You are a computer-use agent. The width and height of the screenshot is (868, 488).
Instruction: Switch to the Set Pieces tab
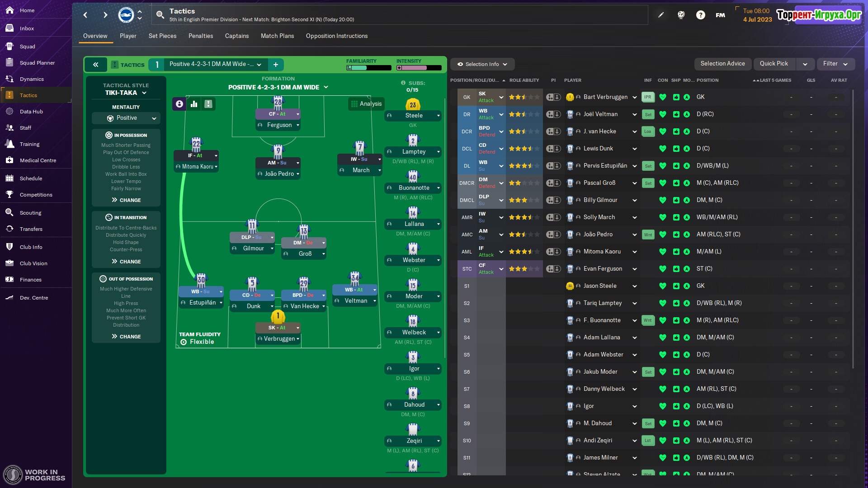coord(162,36)
